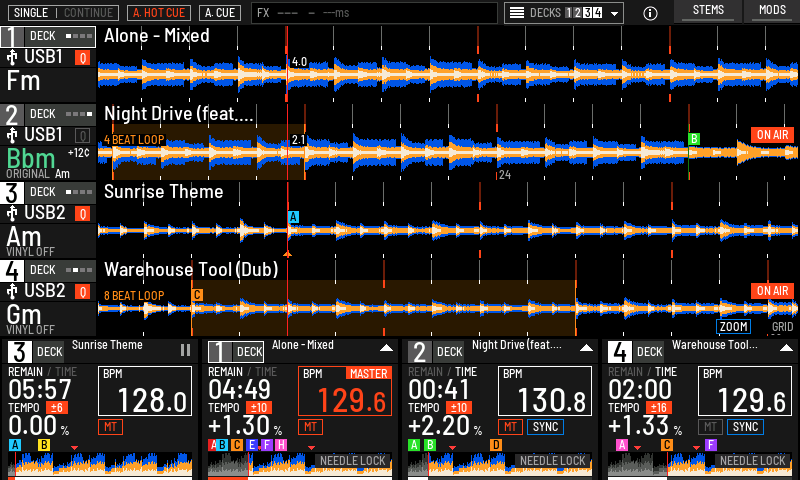Trigger hot cue E on deck 1 panel
This screenshot has height=480, width=800.
coord(251,445)
